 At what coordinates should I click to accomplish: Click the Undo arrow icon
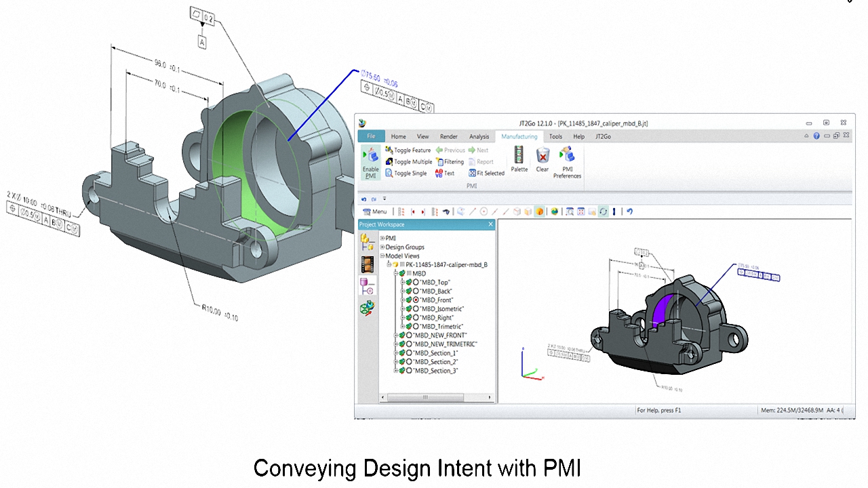click(x=363, y=199)
